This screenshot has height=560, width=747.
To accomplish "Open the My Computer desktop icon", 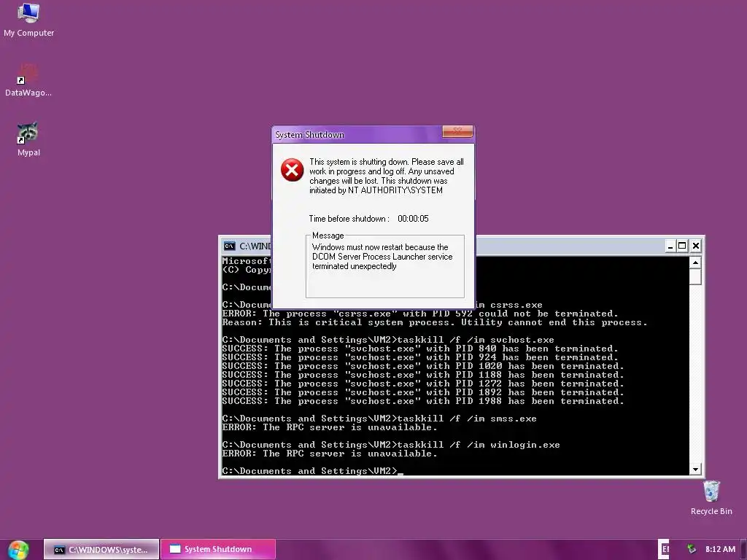I will 28,20.
